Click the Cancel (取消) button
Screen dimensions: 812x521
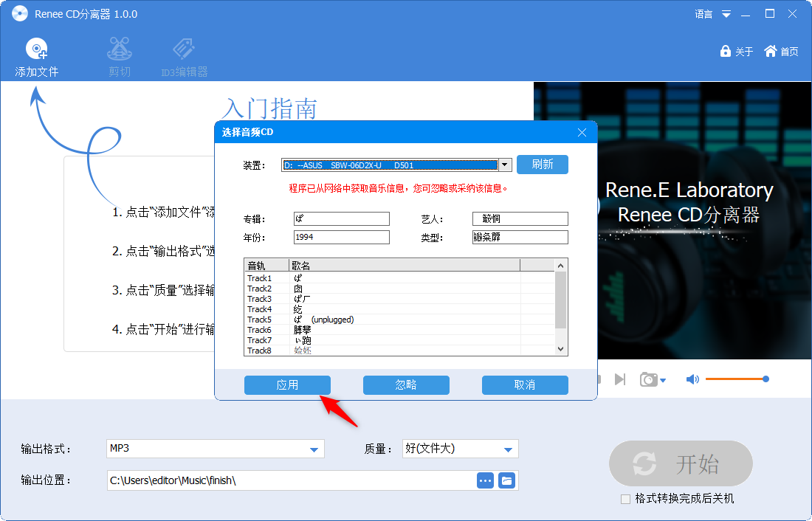525,384
